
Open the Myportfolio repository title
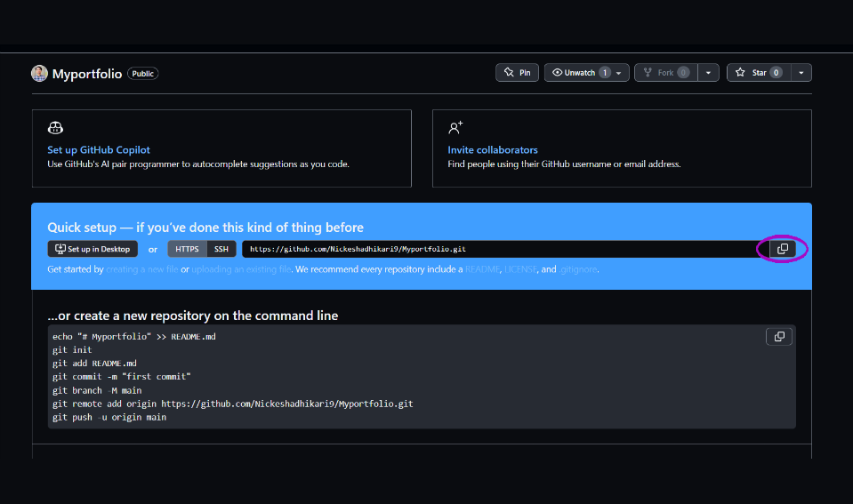tap(87, 74)
